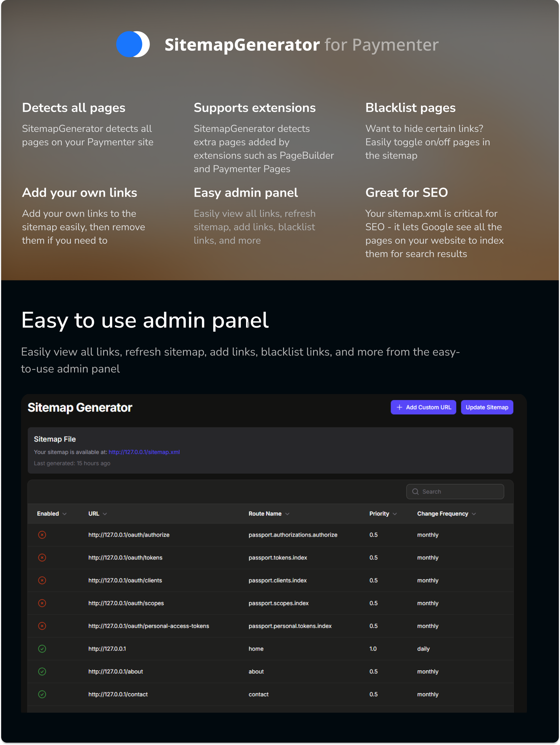The width and height of the screenshot is (560, 745).
Task: Click the Route Name column header
Action: point(265,514)
